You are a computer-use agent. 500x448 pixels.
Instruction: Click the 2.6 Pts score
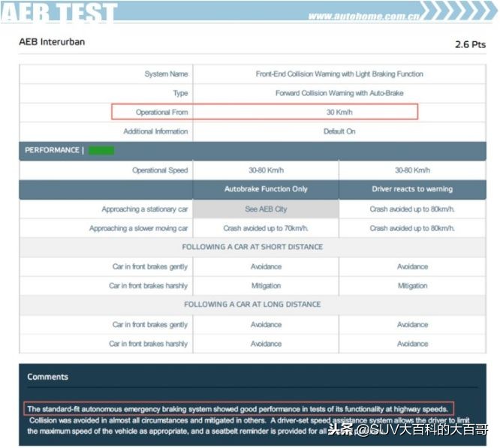point(470,44)
